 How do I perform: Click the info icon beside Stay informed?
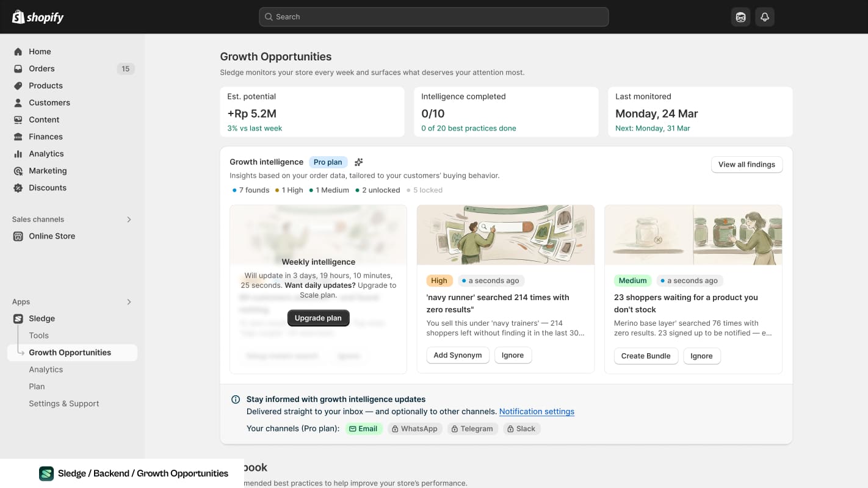point(236,400)
